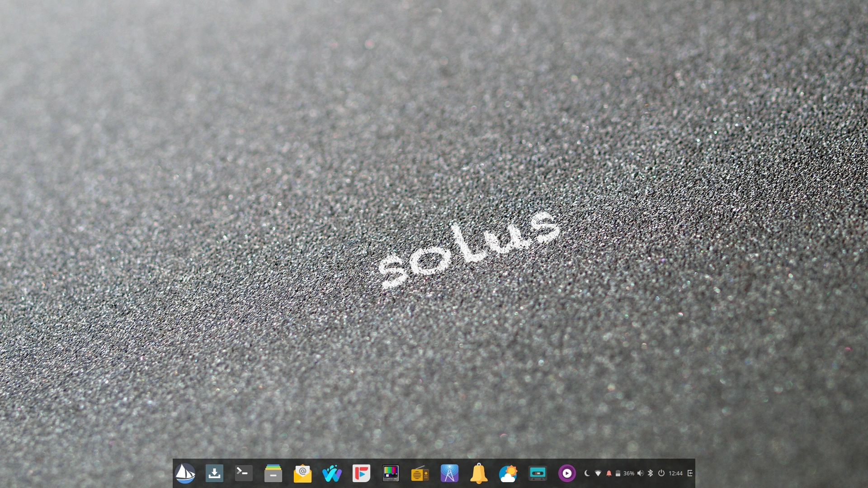Open the Wi-Fi network indicator
868x488 pixels.
pyautogui.click(x=598, y=473)
